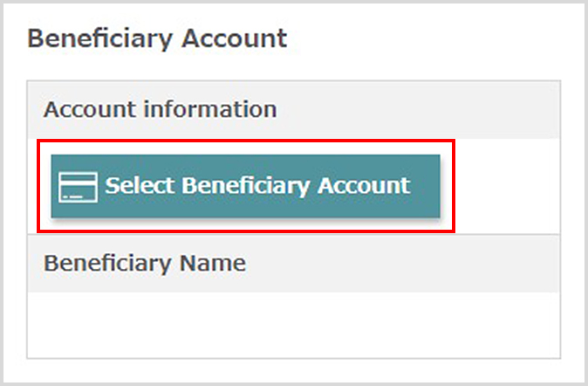Click the empty field under Beneficiary Name
This screenshot has height=386, width=588.
294,325
